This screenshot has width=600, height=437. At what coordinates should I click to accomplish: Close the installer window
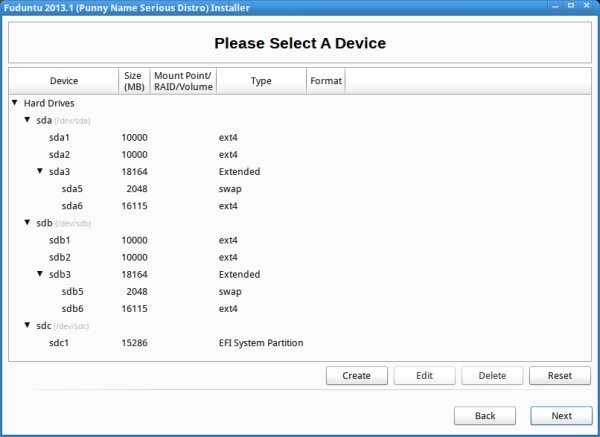coord(586,6)
